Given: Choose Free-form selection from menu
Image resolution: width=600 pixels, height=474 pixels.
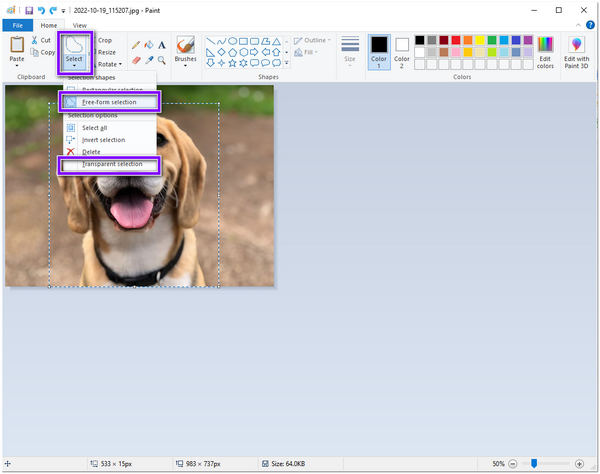Looking at the screenshot, I should (109, 102).
